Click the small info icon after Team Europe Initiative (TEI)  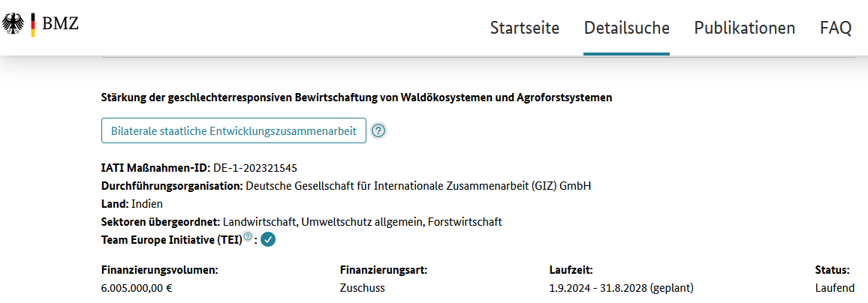[x=248, y=237]
